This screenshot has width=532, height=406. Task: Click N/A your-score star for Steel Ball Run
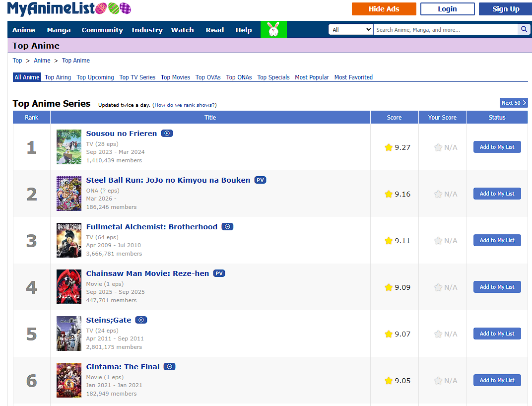tap(438, 194)
